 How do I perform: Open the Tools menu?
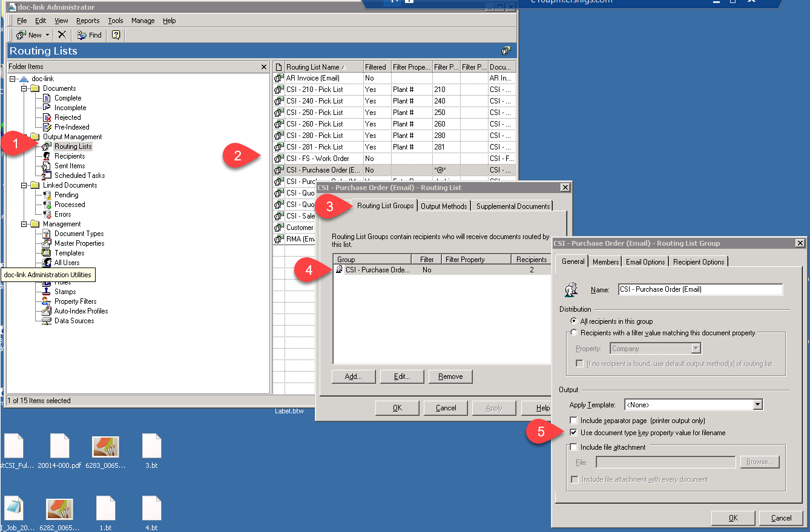pos(115,21)
